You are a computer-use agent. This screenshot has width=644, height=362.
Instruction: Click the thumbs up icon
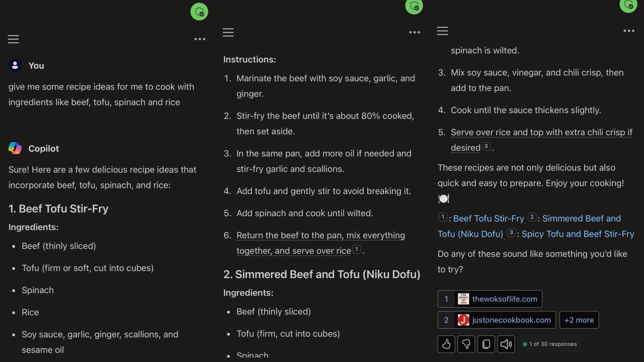(446, 344)
